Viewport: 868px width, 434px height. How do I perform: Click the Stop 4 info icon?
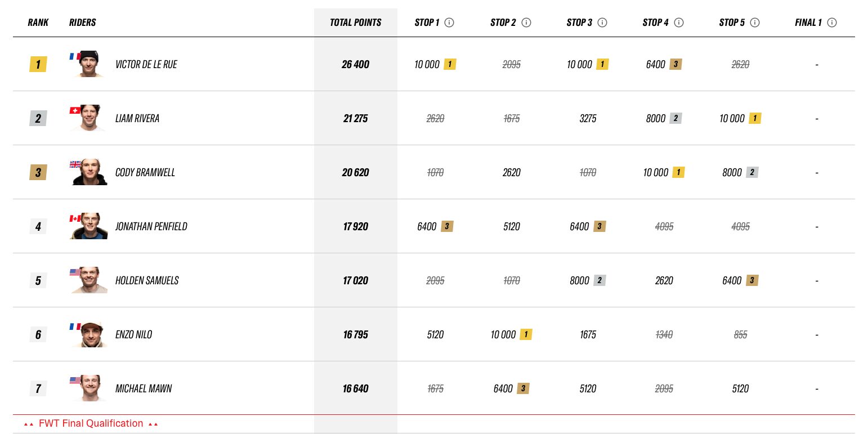(679, 23)
